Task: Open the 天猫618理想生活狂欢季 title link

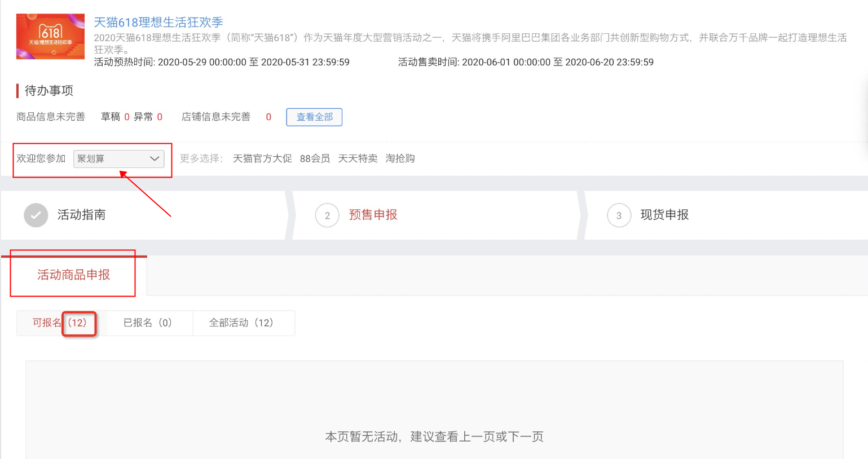Action: click(x=158, y=23)
